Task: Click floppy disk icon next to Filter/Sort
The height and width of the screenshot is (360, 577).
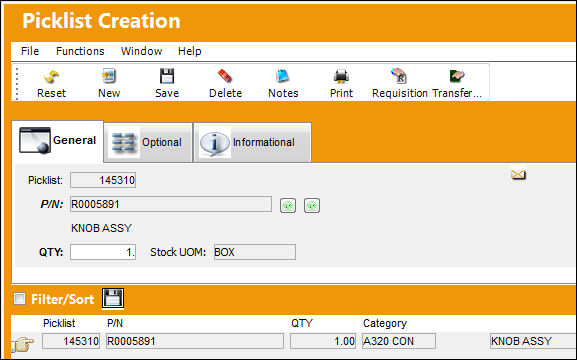Action: [113, 298]
